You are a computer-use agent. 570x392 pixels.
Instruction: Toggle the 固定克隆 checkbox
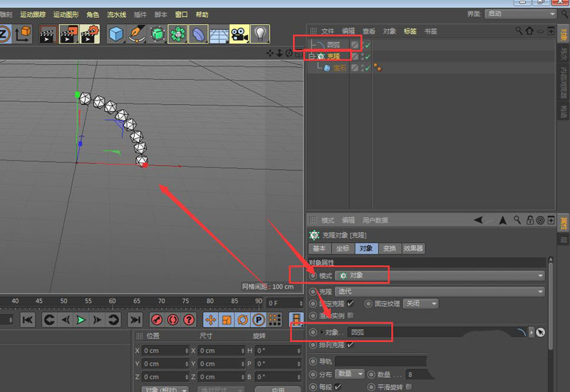coord(350,304)
